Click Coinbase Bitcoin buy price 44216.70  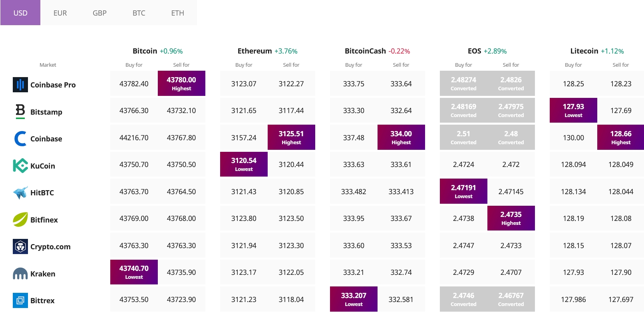coord(134,137)
